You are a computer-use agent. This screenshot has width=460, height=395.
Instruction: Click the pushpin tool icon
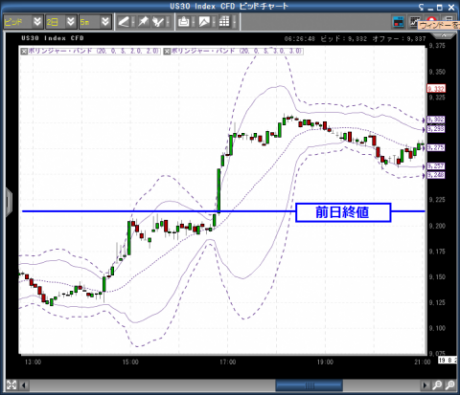tap(143, 22)
